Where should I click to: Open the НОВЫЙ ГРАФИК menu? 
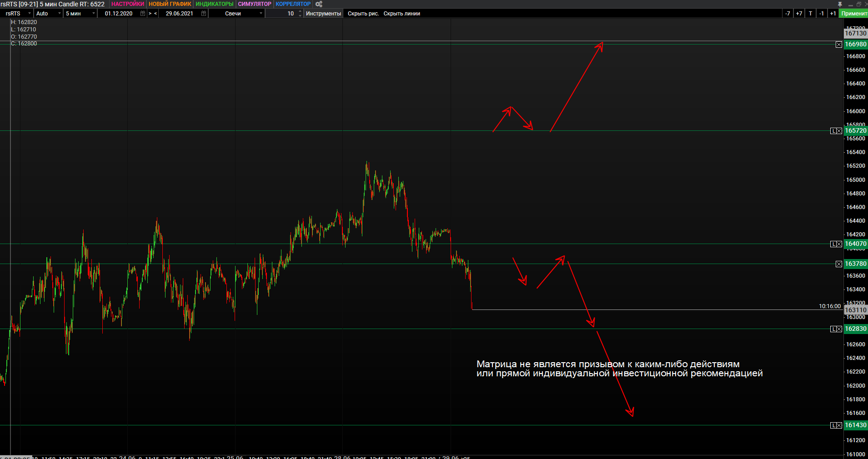[170, 4]
